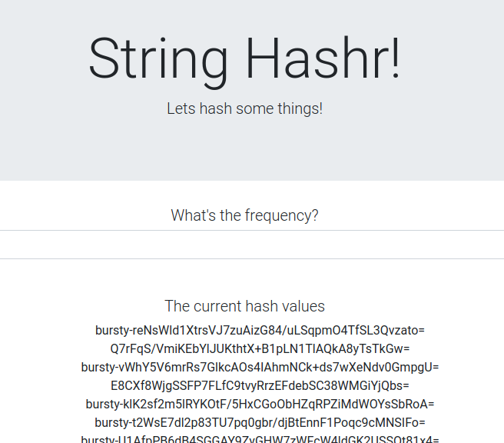Click the hash line starting with E8CXf8

(260, 385)
